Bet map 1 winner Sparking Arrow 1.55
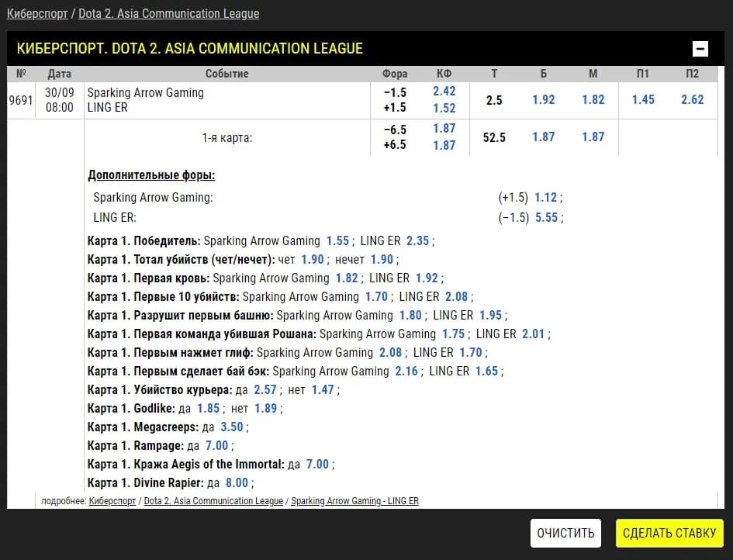Viewport: 733px width, 560px height. 337,240
